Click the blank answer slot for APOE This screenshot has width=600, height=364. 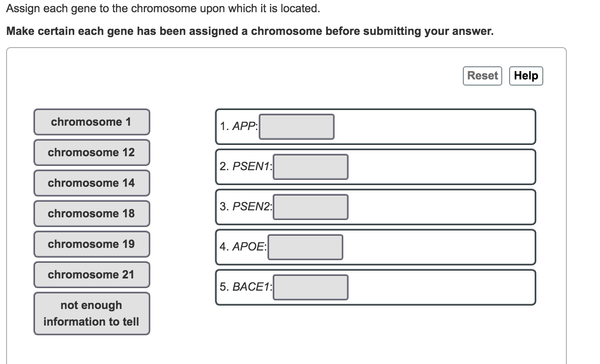(305, 247)
